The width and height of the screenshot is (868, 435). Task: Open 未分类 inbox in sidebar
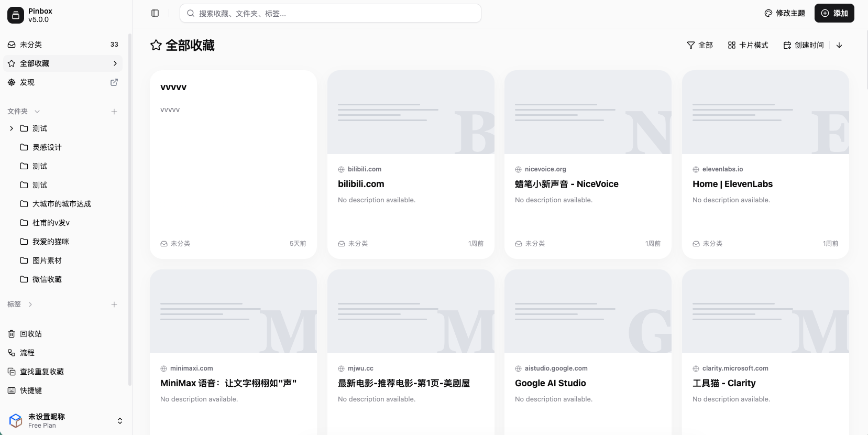tap(63, 45)
